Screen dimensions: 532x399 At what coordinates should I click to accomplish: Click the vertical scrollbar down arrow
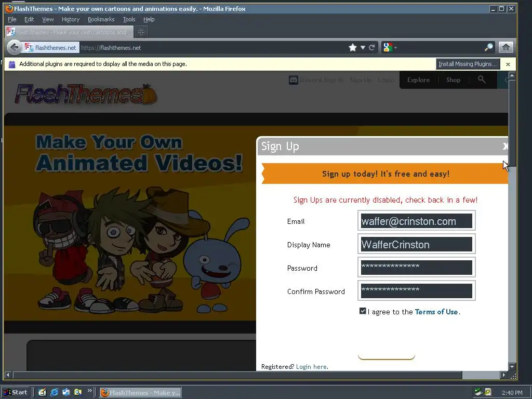click(x=512, y=367)
